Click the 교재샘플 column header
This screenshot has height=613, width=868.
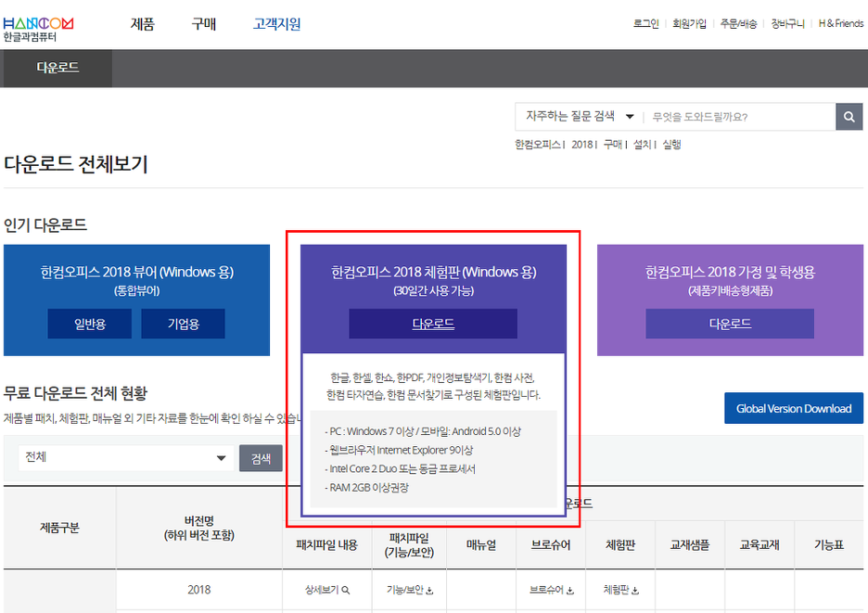(690, 545)
